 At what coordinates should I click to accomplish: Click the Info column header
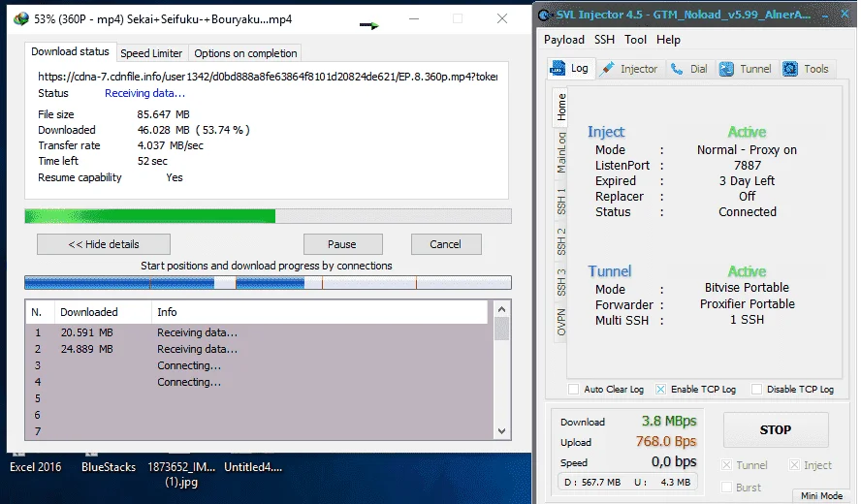click(319, 312)
